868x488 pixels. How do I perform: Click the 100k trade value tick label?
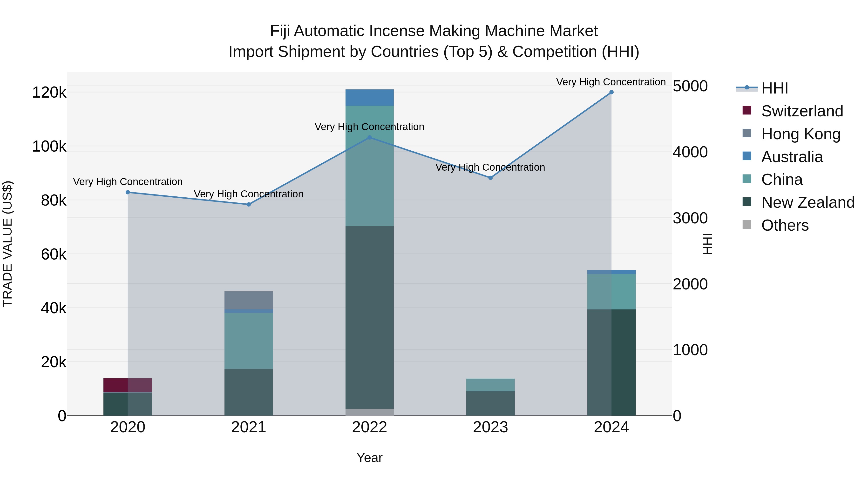pos(49,147)
